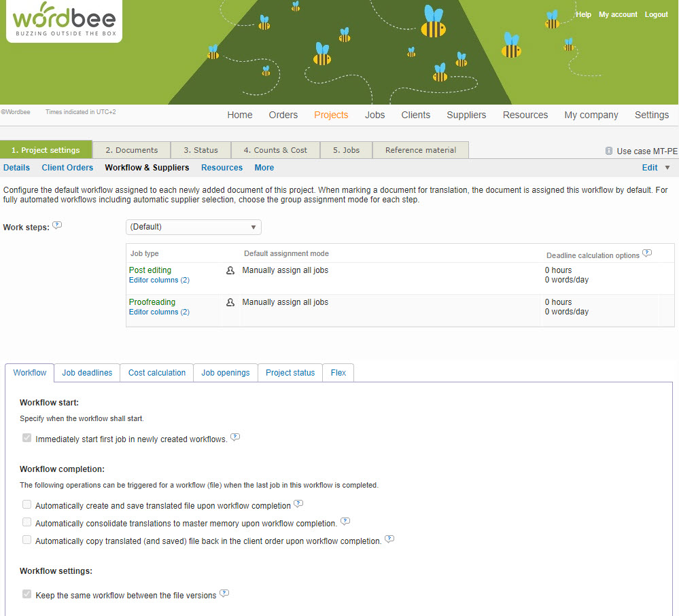Screen dimensions: 679x616
Task: Click the Logout link
Action: tap(656, 15)
